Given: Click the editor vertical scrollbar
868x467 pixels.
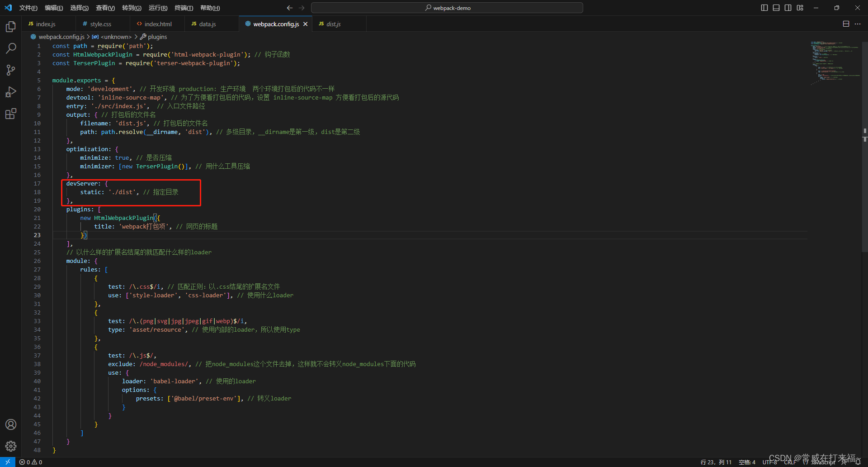Looking at the screenshot, I should coord(865,147).
